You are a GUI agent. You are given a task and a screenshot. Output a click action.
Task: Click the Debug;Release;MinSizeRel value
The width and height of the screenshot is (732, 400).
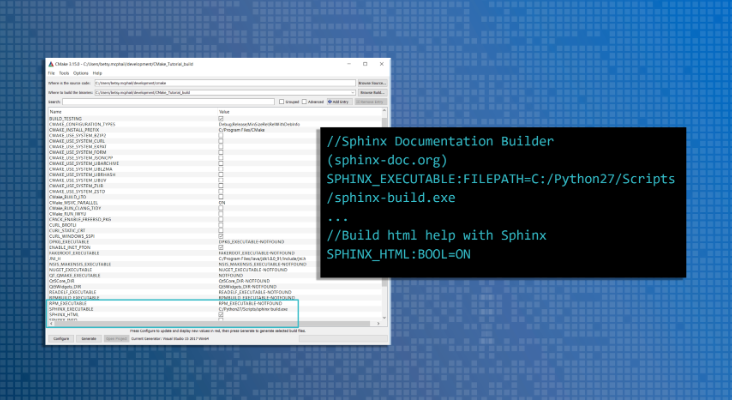(x=259, y=124)
